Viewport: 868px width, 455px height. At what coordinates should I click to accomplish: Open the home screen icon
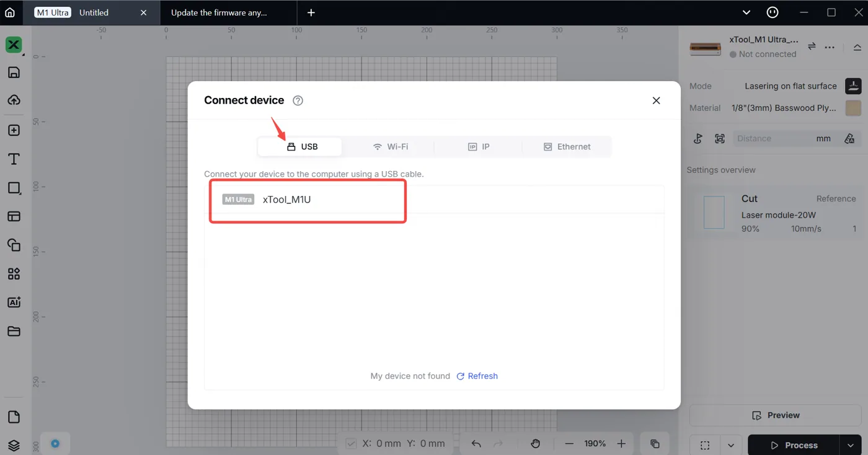point(10,12)
